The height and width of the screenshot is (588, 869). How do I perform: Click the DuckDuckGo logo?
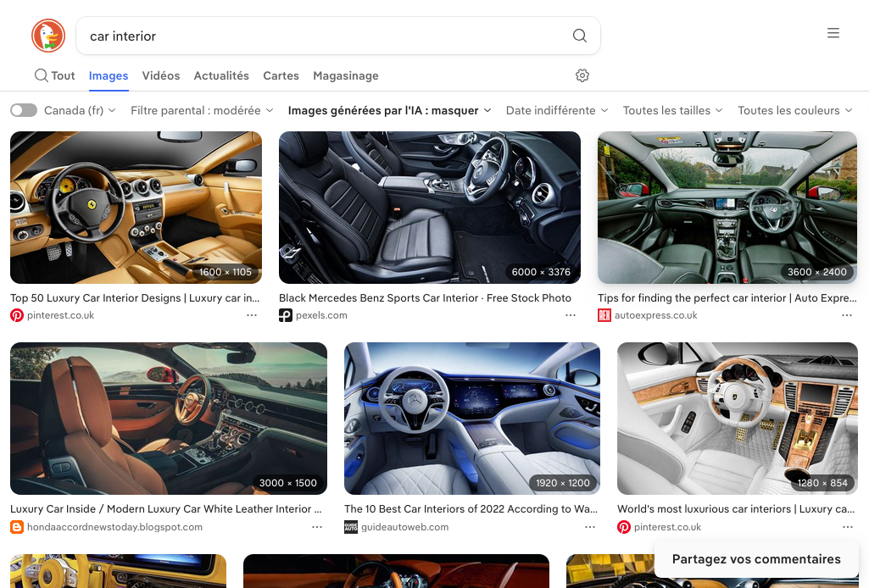[x=48, y=35]
